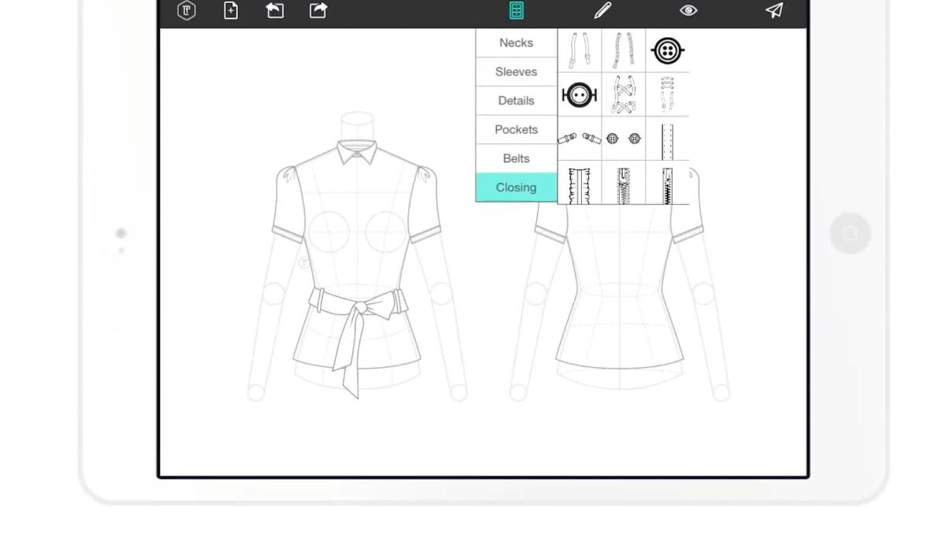Tap the hexagon app logo icon
945x560 pixels.
[187, 10]
